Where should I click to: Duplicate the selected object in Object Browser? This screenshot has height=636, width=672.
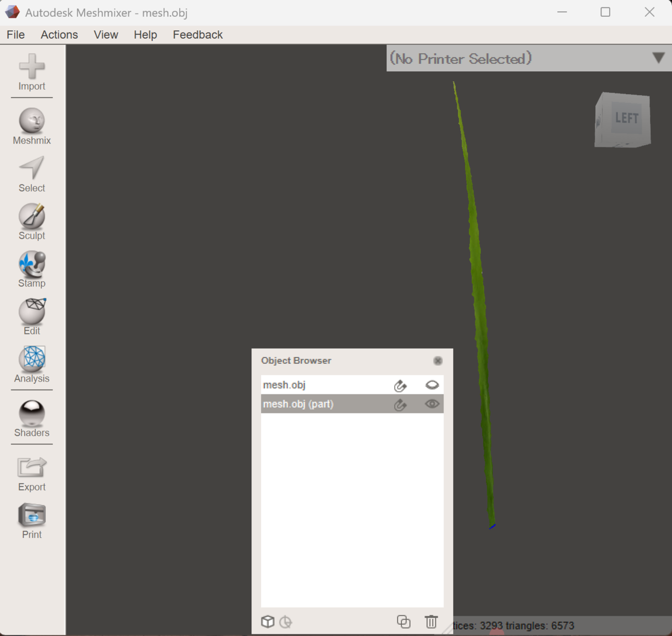403,621
